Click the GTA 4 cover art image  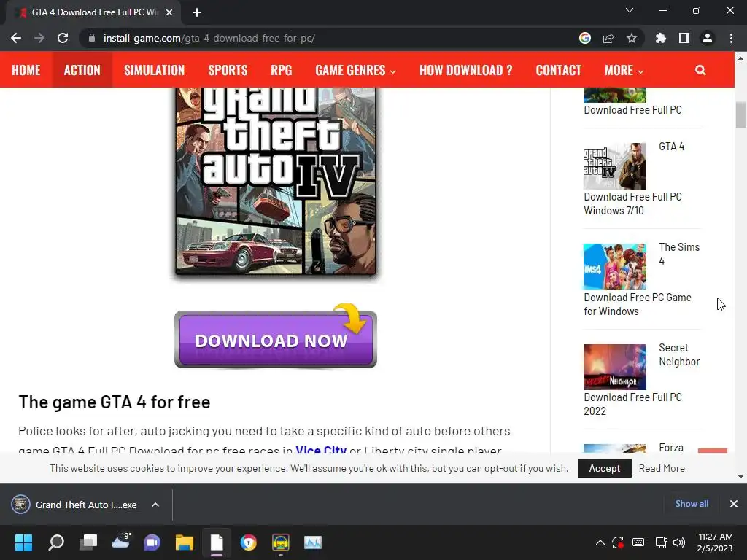click(x=275, y=181)
